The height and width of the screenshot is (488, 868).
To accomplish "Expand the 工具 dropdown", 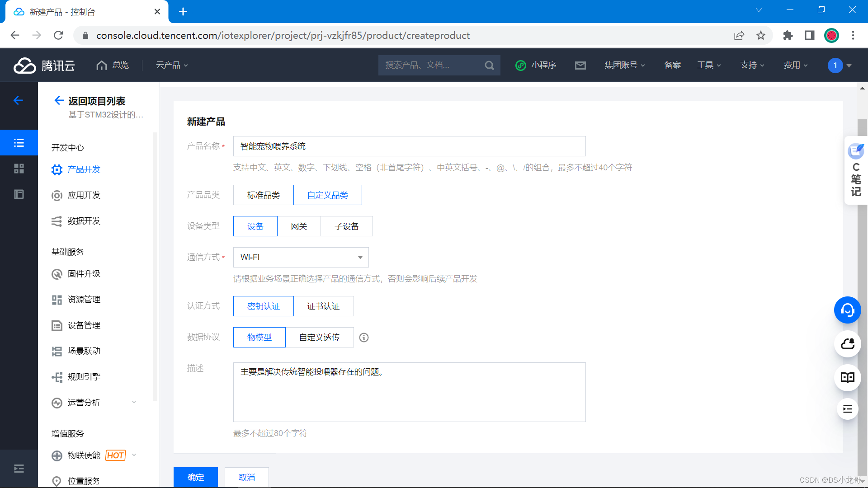I will (x=709, y=66).
